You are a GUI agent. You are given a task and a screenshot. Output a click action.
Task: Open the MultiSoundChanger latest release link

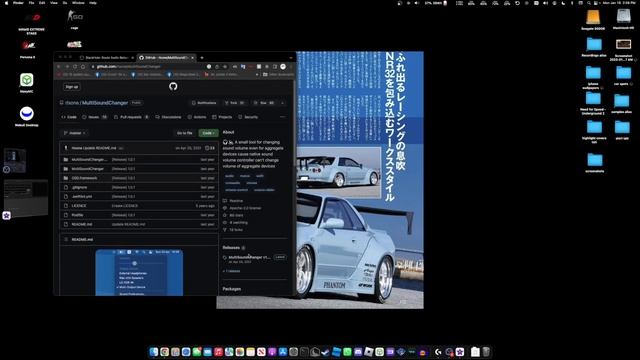tap(249, 258)
